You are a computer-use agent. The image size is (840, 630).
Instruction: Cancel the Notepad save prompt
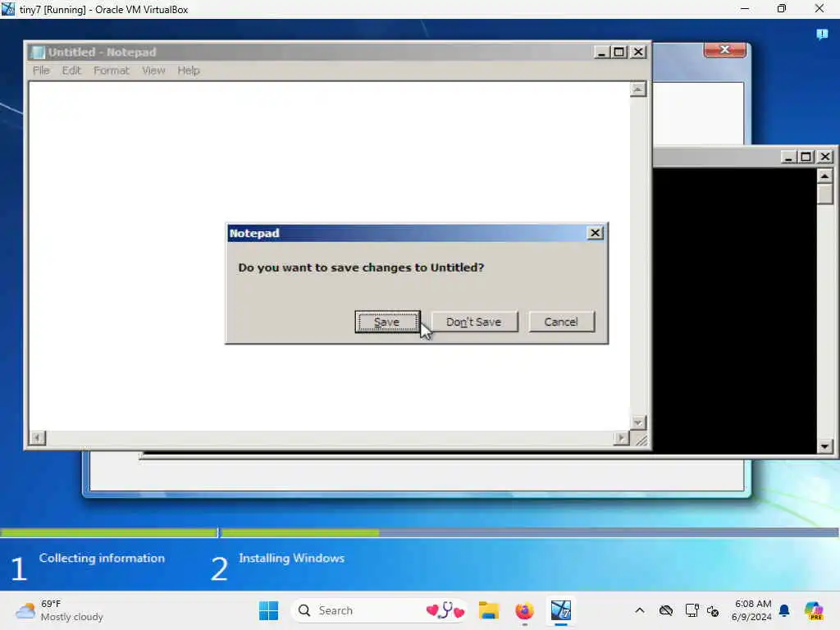tap(561, 322)
